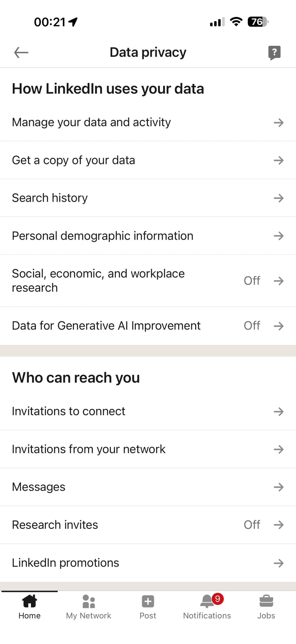Open Invitations to connect
The width and height of the screenshot is (296, 644).
pyautogui.click(x=68, y=411)
